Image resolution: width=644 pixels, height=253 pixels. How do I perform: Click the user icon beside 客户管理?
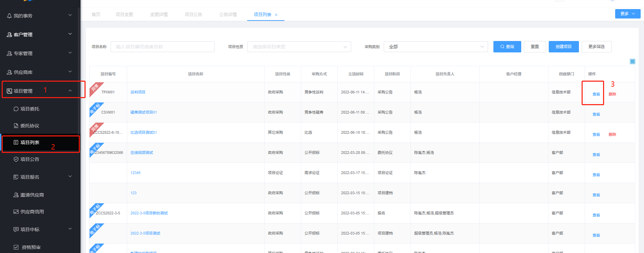[x=9, y=35]
